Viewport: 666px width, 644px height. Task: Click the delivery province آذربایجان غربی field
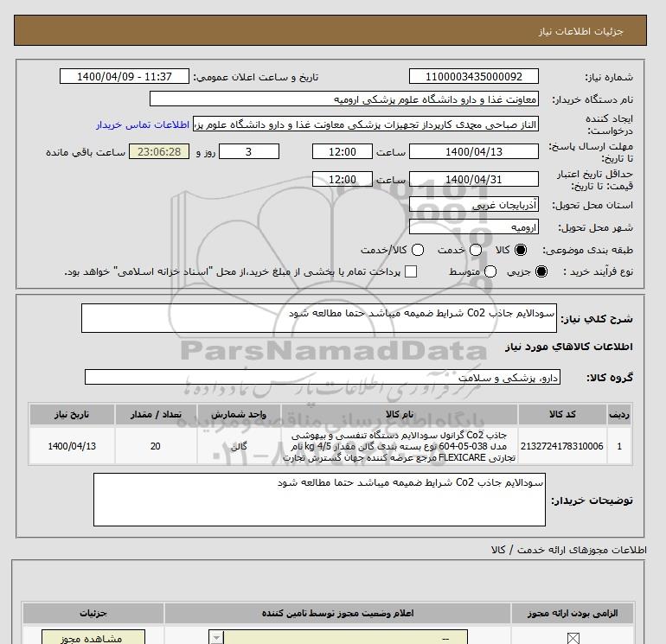(474, 205)
